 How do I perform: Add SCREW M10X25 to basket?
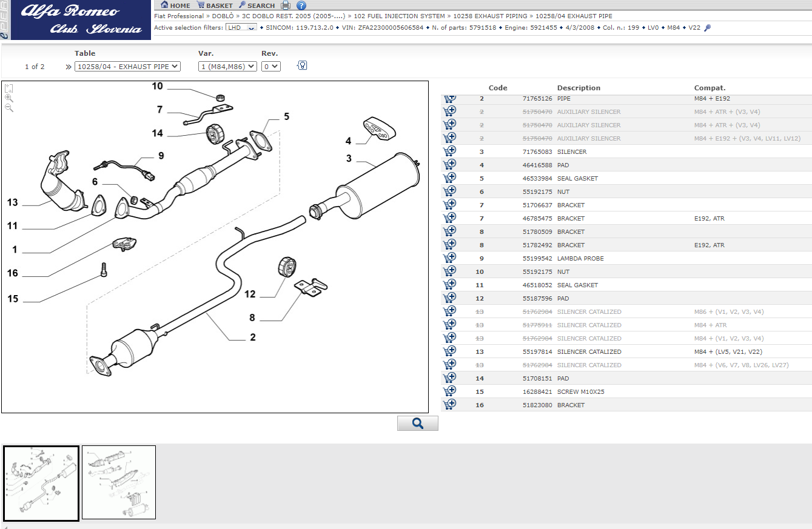tap(450, 391)
